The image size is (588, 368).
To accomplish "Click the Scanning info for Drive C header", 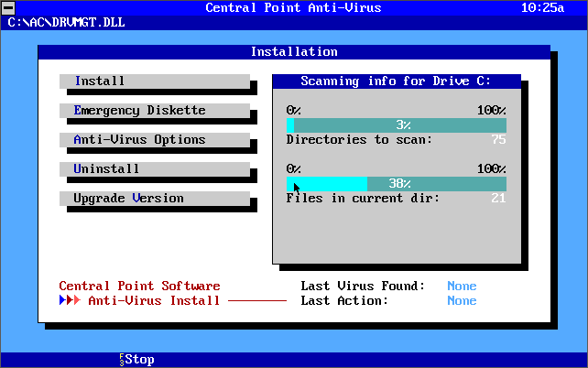I will point(396,81).
